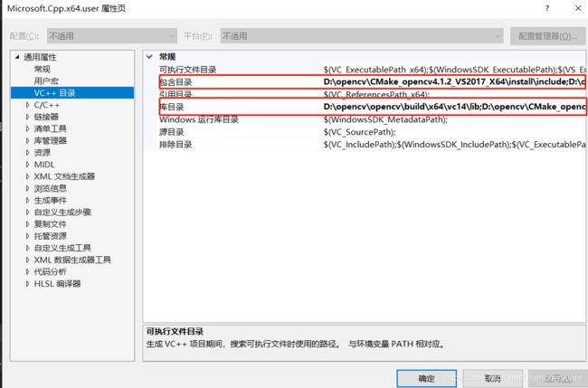588x388 pixels.
Task: Select the 排除目录 property row
Action: click(x=176, y=144)
